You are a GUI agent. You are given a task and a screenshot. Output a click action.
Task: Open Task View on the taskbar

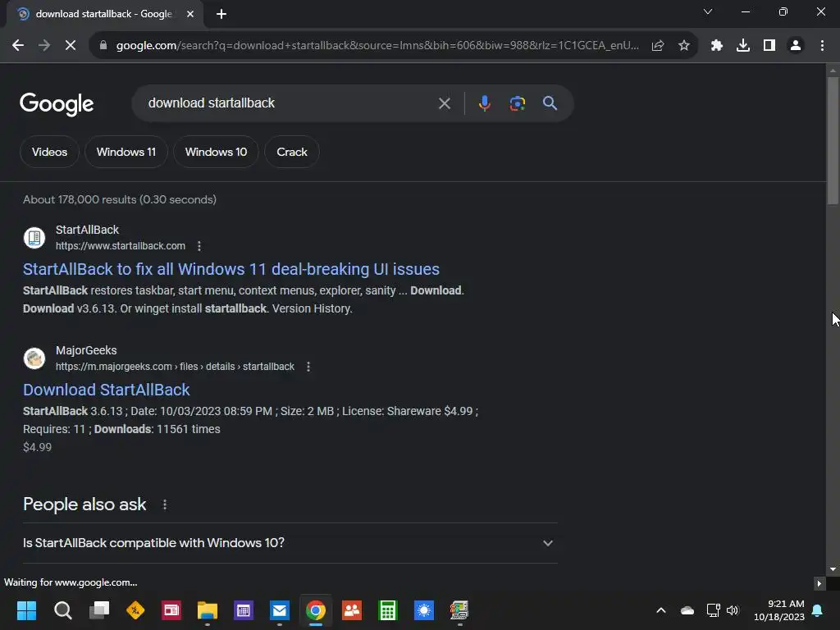(x=99, y=610)
